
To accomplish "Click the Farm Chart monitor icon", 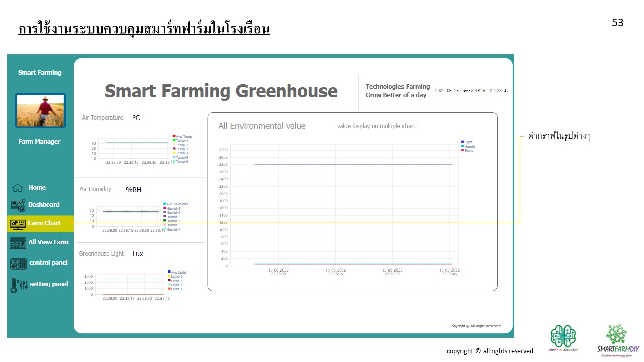I will point(18,224).
